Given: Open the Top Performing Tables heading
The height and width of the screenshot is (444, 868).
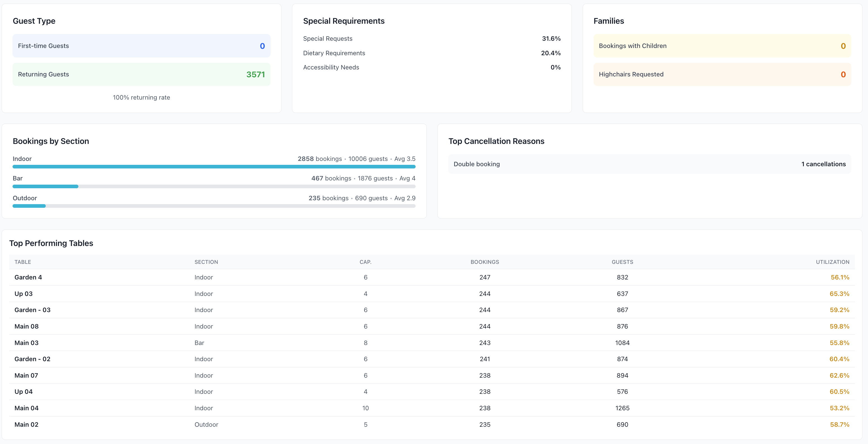Looking at the screenshot, I should 51,243.
